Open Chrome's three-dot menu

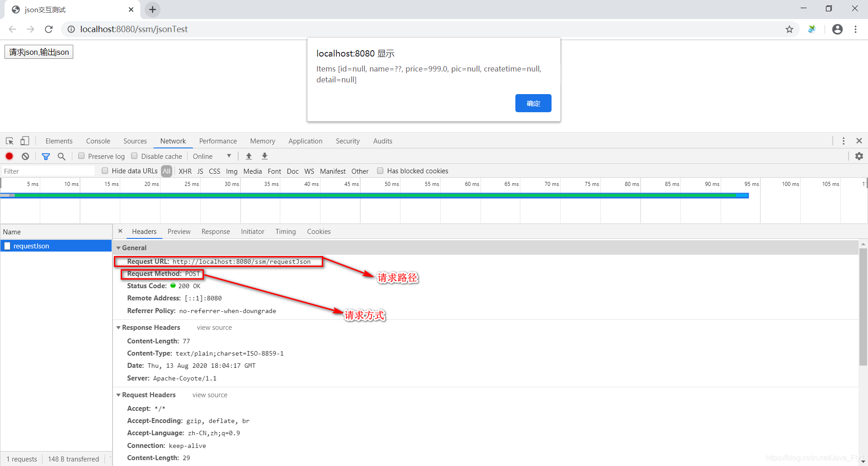pyautogui.click(x=855, y=29)
